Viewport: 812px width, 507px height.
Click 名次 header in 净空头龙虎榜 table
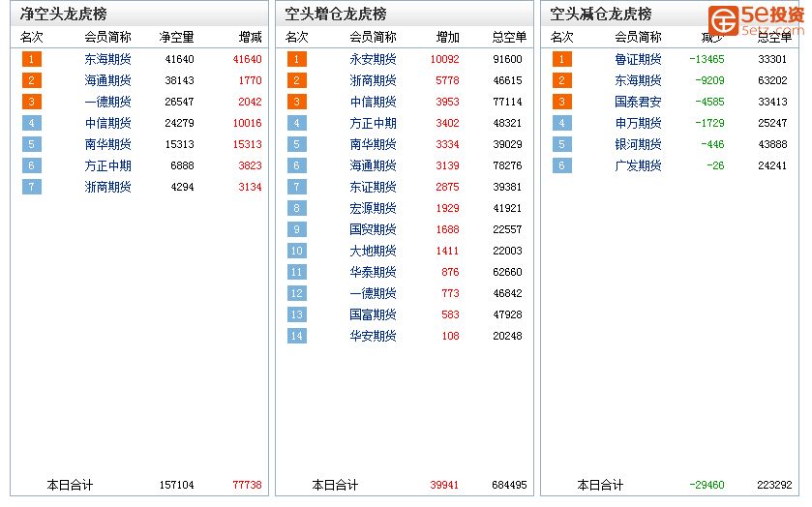(x=32, y=38)
